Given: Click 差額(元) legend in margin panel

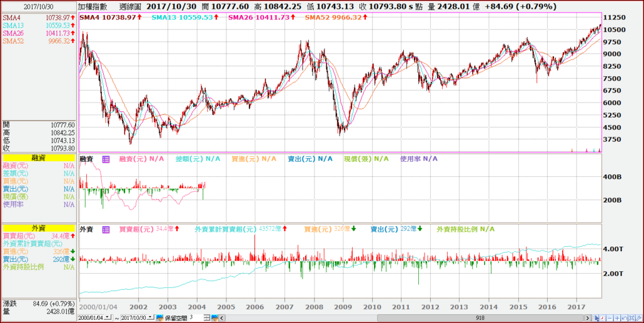Looking at the screenshot, I should pos(197,159).
